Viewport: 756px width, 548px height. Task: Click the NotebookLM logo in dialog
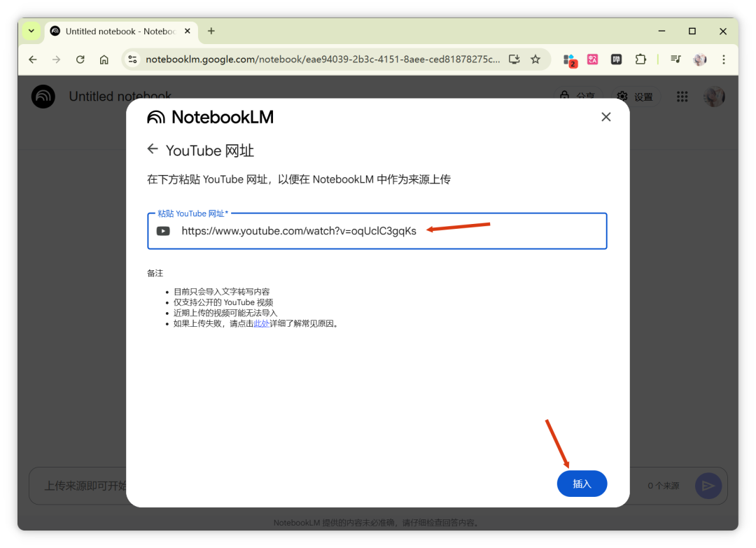210,117
